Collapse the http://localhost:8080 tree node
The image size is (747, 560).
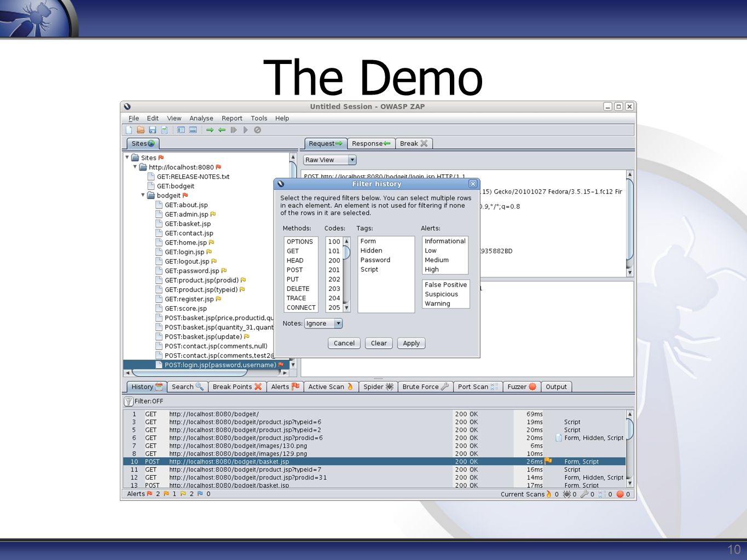135,167
